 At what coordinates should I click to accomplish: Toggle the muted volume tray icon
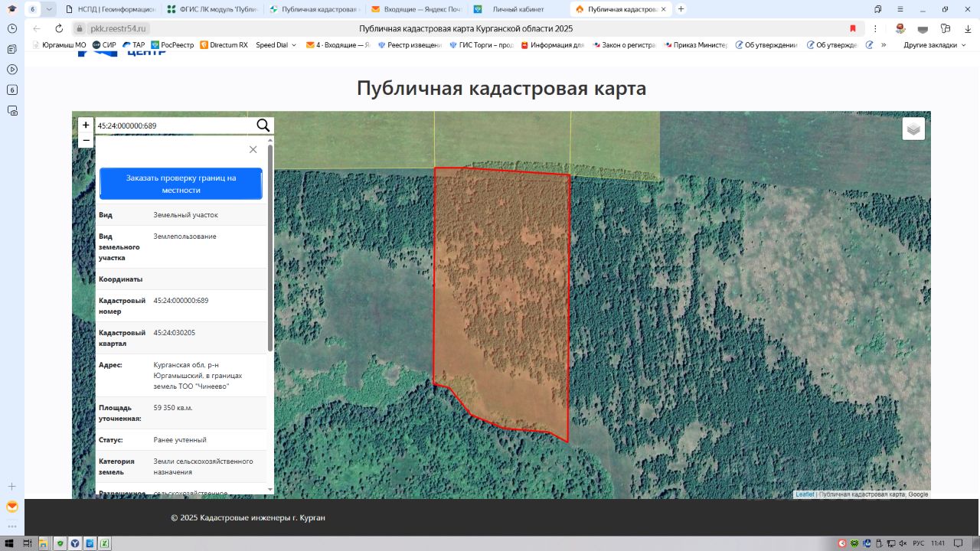coord(903,543)
